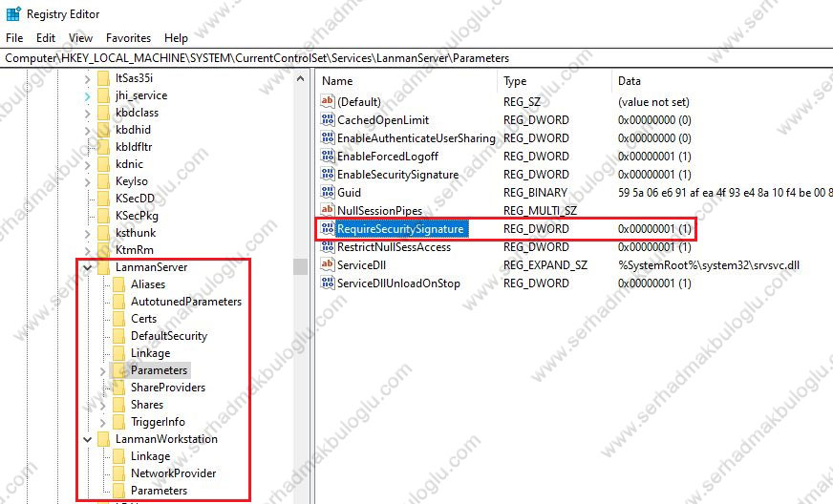Click the string icon next to (Default)
The width and height of the screenshot is (833, 504).
(x=328, y=102)
